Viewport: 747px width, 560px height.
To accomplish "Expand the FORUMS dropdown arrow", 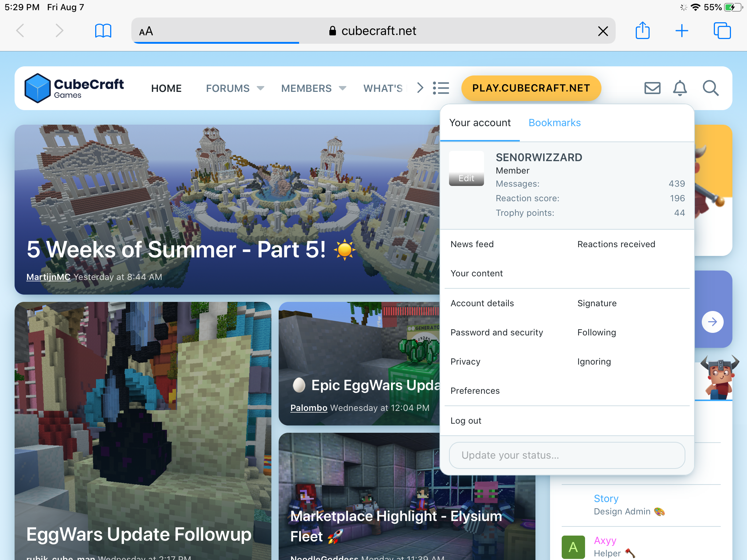I will click(x=260, y=88).
